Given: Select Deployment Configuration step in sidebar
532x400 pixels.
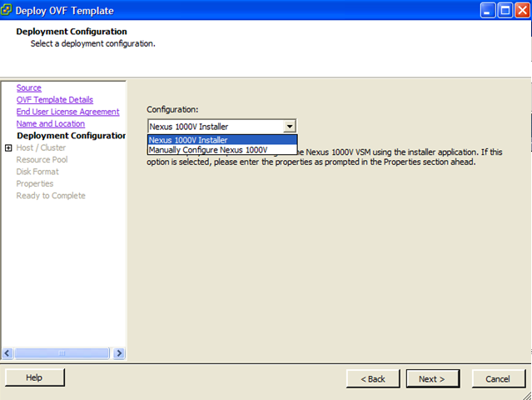Looking at the screenshot, I should (72, 136).
